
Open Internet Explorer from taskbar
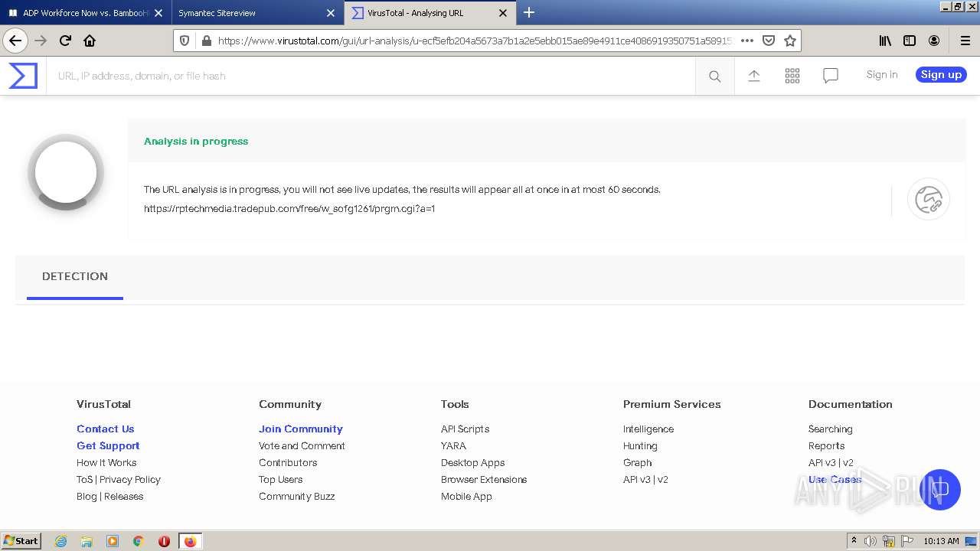60,541
